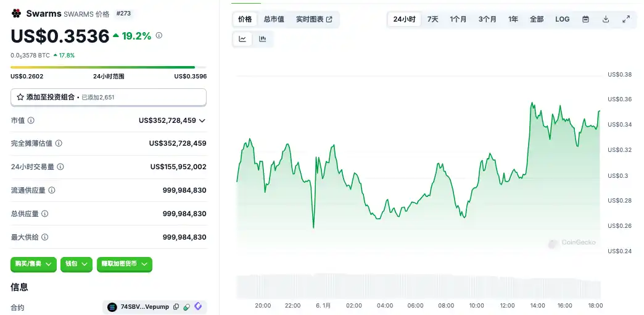Open the 购买/售卖 dropdown

click(33, 264)
